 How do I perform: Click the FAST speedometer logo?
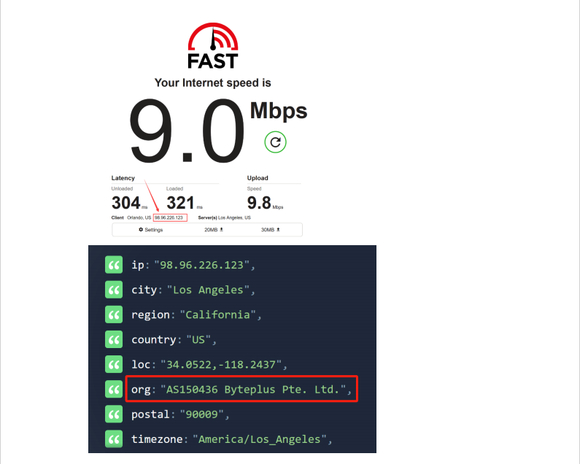point(213,46)
